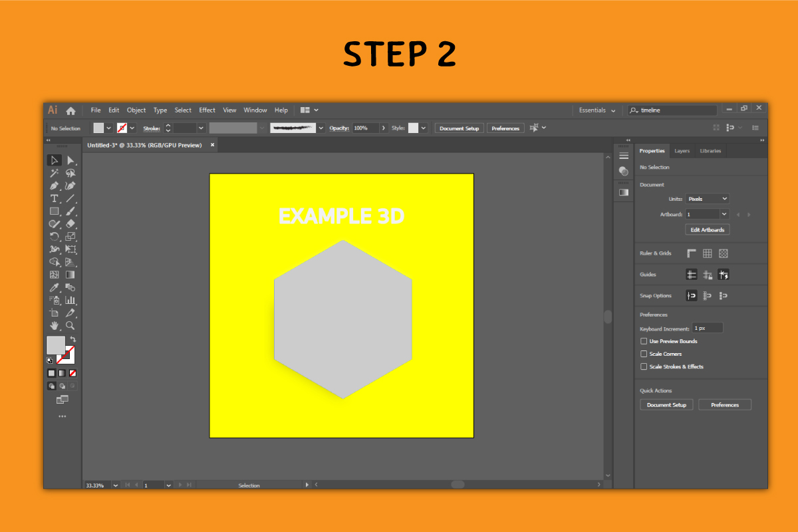
Task: Select the Blend tool
Action: [70, 287]
